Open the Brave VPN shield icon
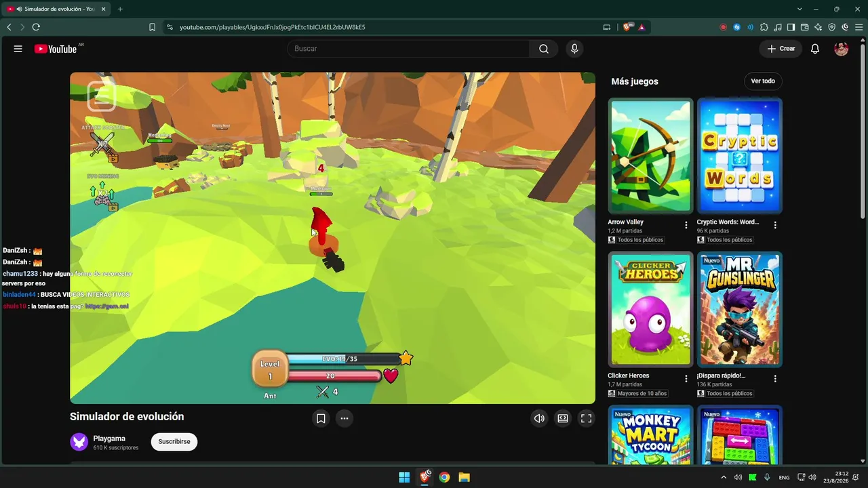 coord(832,27)
